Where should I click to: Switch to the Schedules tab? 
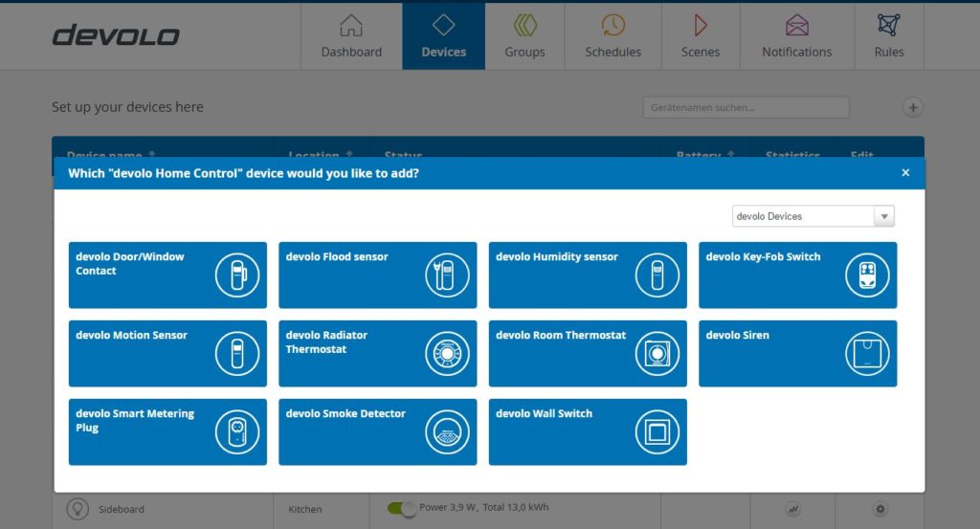613,36
